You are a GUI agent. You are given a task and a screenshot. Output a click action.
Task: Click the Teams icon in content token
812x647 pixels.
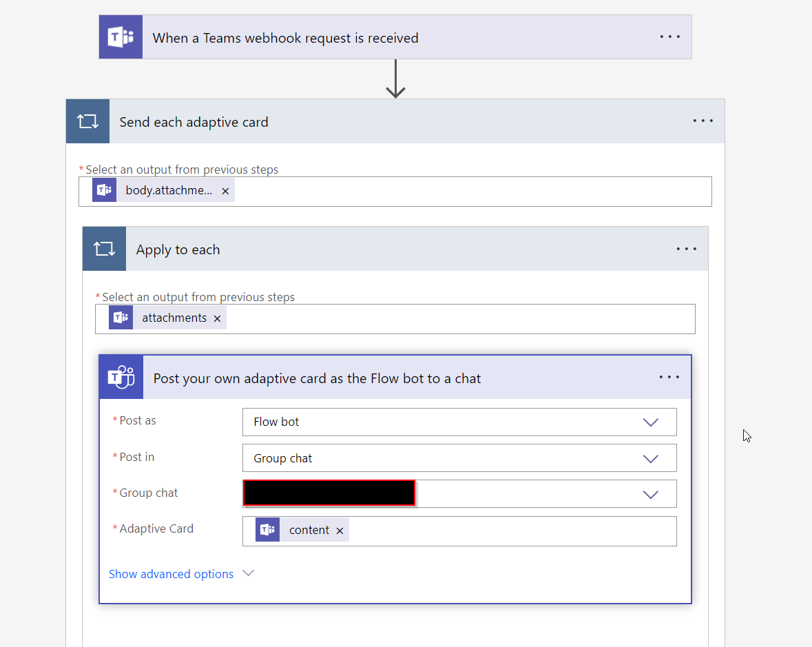tap(267, 529)
